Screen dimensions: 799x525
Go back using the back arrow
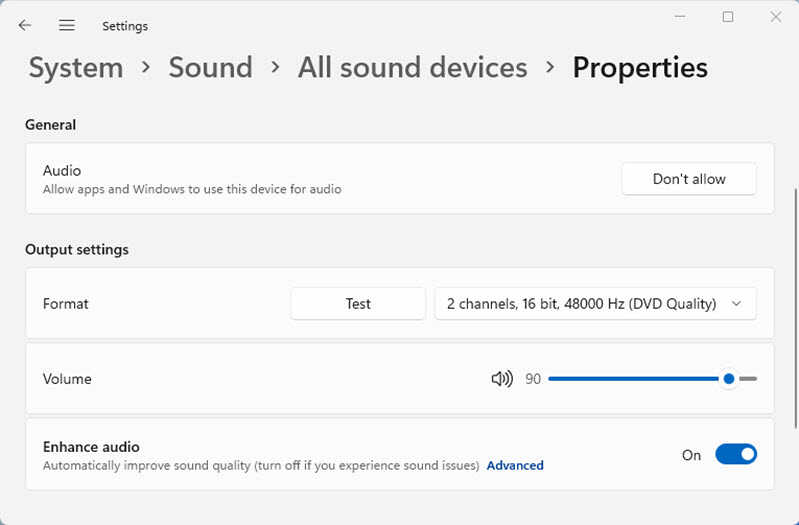24,25
